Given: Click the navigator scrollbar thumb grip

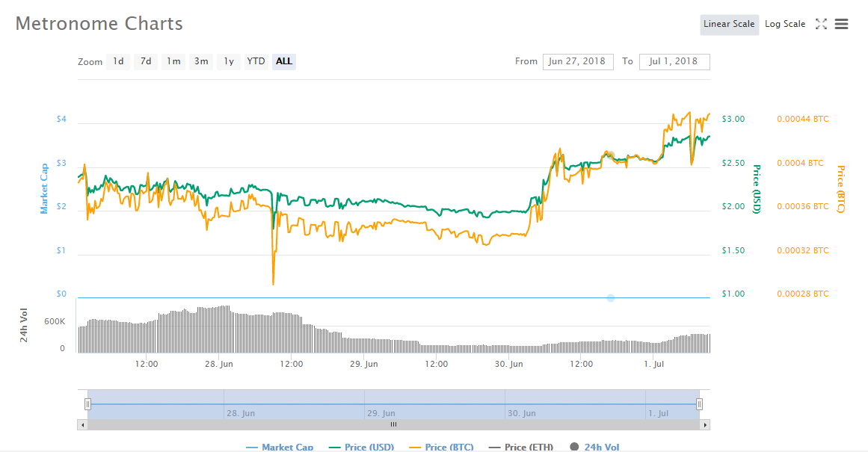Looking at the screenshot, I should [x=393, y=425].
